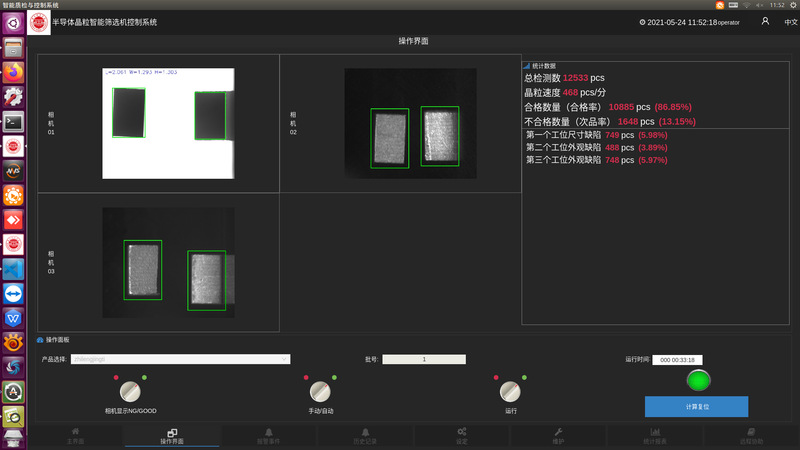Open Visual Studio Code from the dock
Viewport: 800px width, 450px height.
coord(14,268)
